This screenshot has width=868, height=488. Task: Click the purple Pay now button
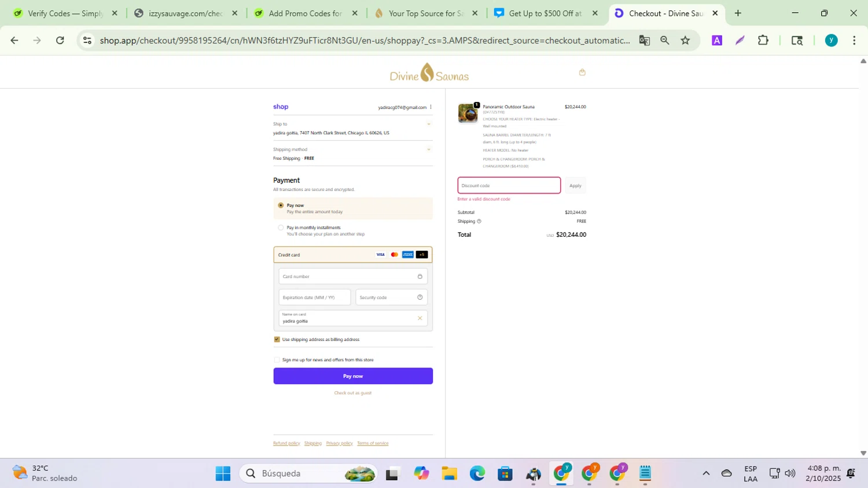point(353,376)
